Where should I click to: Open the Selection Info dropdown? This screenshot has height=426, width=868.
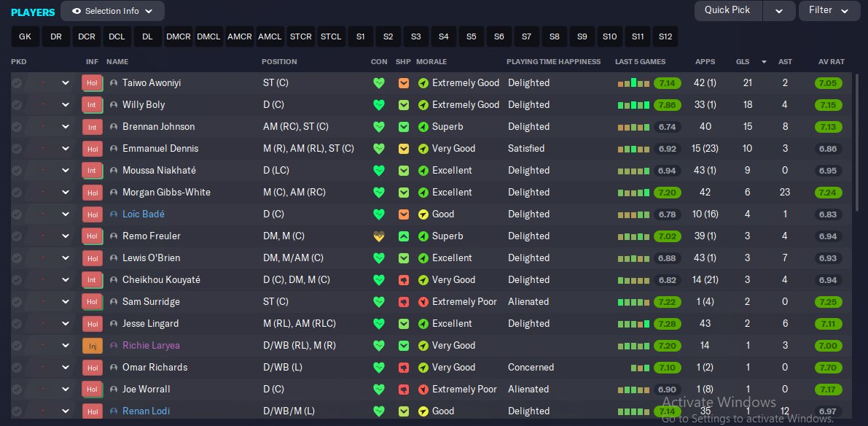tap(112, 11)
